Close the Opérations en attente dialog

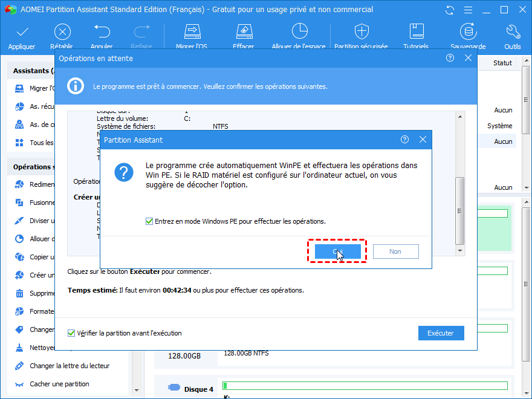(x=468, y=57)
